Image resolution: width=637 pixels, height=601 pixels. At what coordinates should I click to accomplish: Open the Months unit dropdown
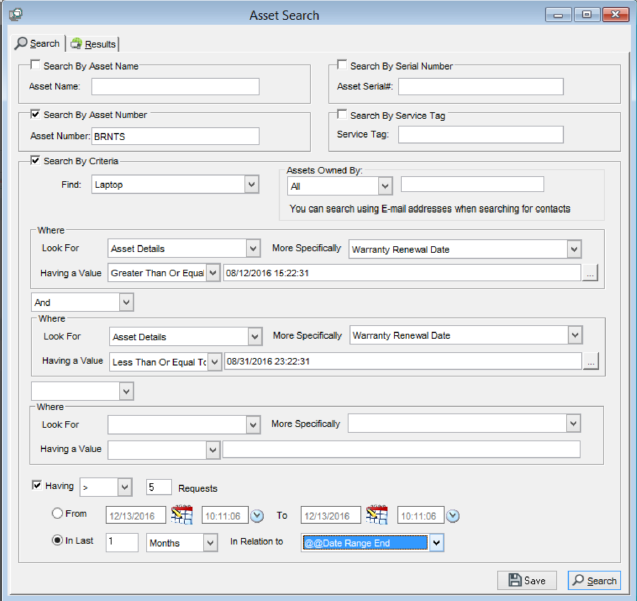[x=210, y=542]
